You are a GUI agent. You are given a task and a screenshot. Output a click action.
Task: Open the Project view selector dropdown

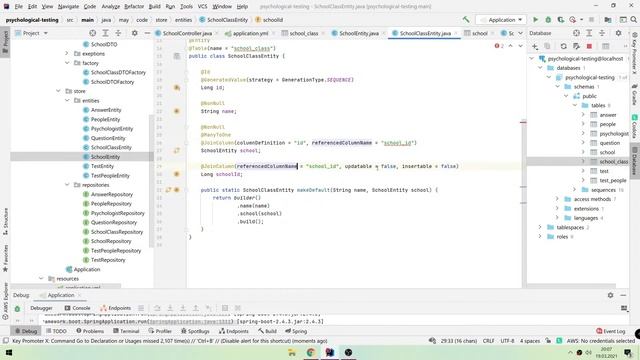click(x=31, y=33)
